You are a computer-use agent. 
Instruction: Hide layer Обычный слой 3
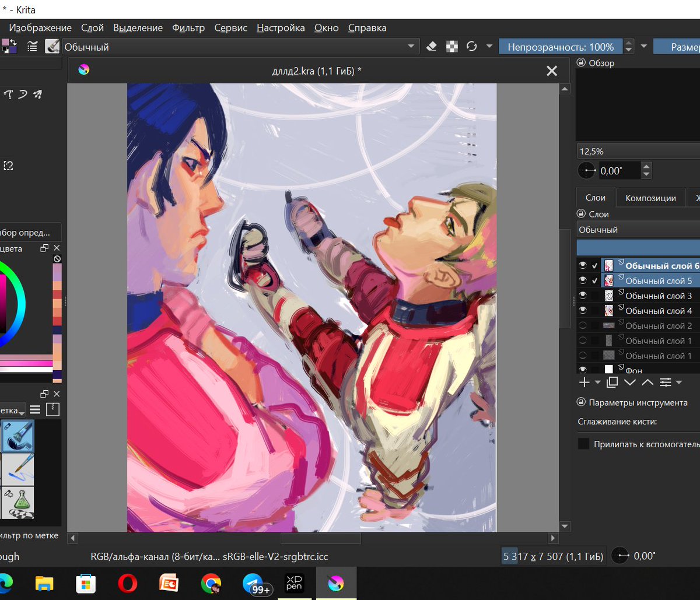(583, 296)
